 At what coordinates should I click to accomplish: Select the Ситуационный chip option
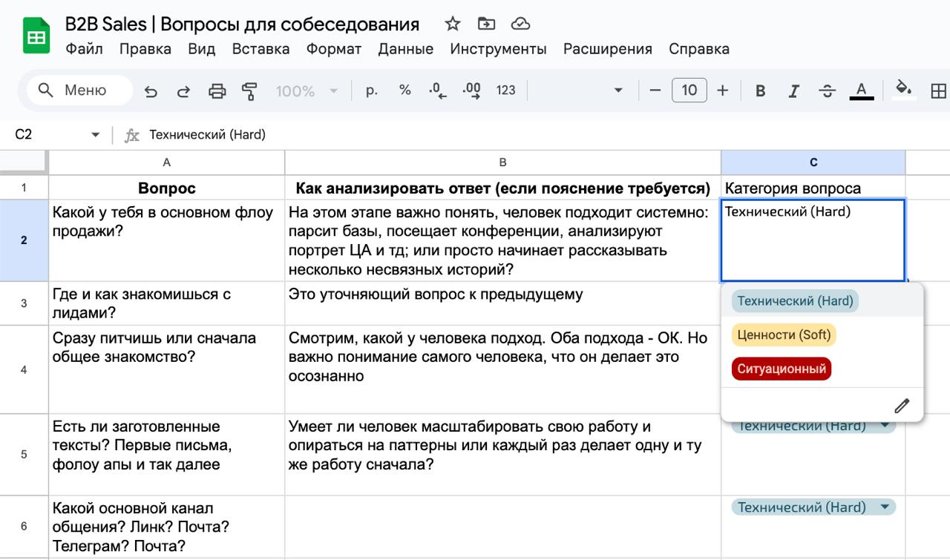[781, 369]
